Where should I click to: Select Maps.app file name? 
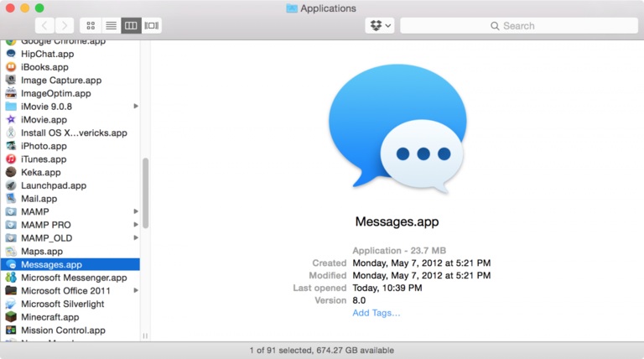pyautogui.click(x=42, y=251)
